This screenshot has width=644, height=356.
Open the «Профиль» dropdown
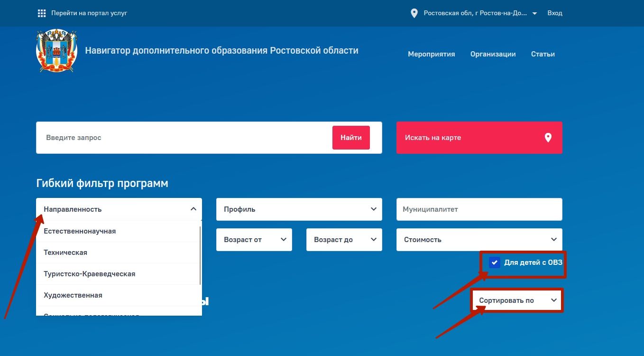299,209
